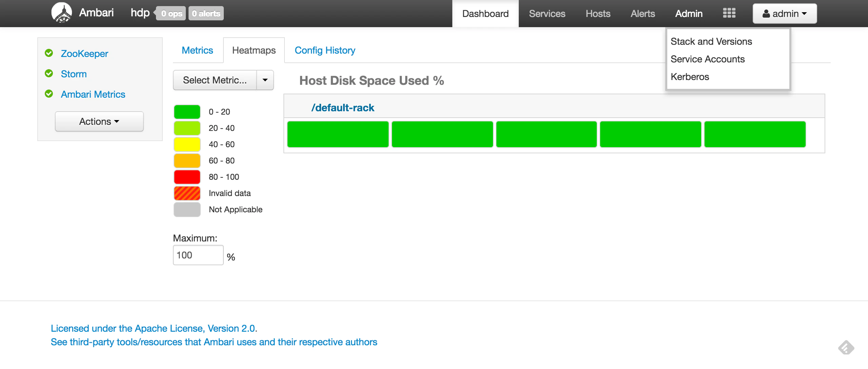Open the admin user dropdown

[x=785, y=14]
